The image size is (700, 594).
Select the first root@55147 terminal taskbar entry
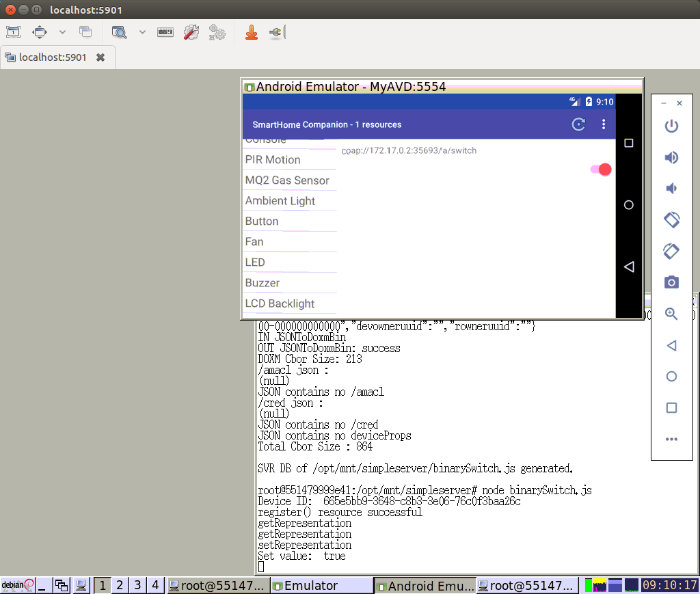tap(218, 585)
